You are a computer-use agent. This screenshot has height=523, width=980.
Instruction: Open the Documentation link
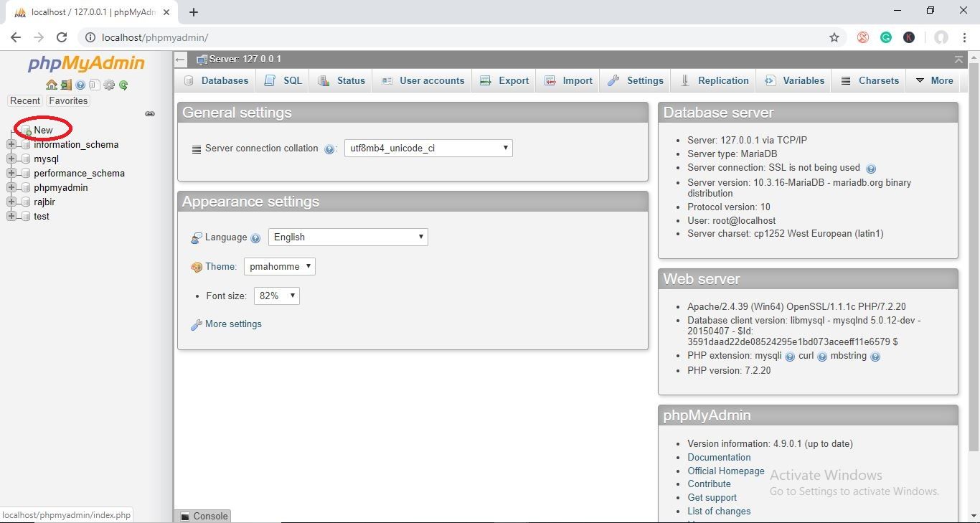(719, 457)
